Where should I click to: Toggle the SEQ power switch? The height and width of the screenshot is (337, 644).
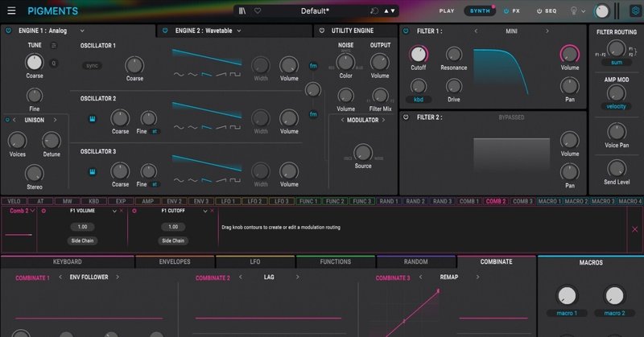pyautogui.click(x=539, y=11)
